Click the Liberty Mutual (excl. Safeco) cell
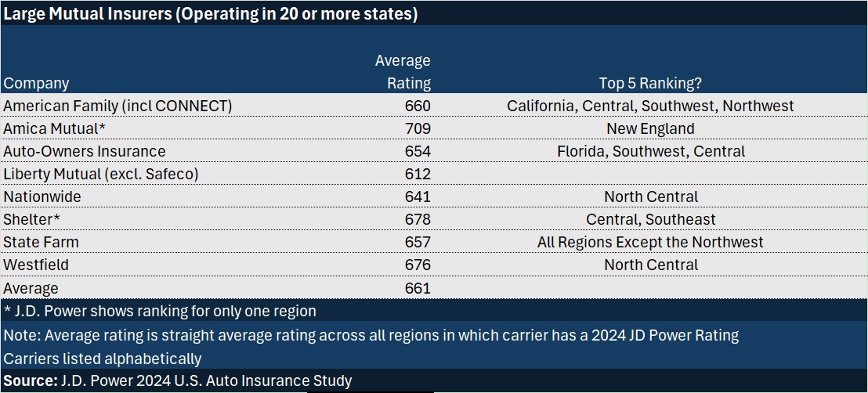868x393 pixels. pyautogui.click(x=101, y=174)
